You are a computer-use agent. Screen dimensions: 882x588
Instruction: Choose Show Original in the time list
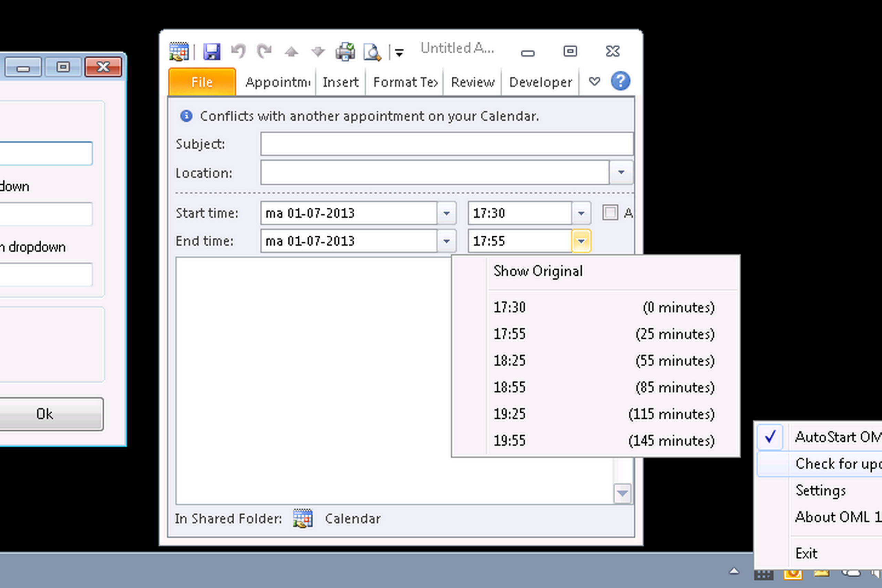[x=538, y=271]
